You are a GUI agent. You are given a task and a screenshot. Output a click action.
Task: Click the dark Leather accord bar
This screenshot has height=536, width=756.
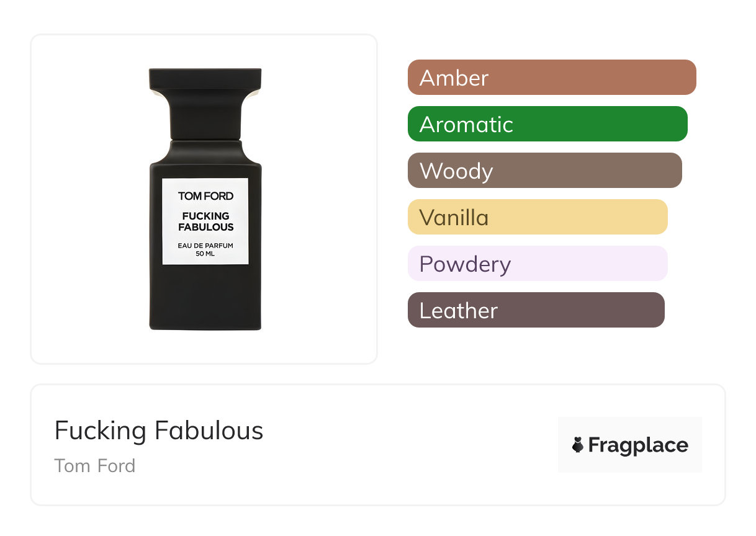click(x=536, y=310)
